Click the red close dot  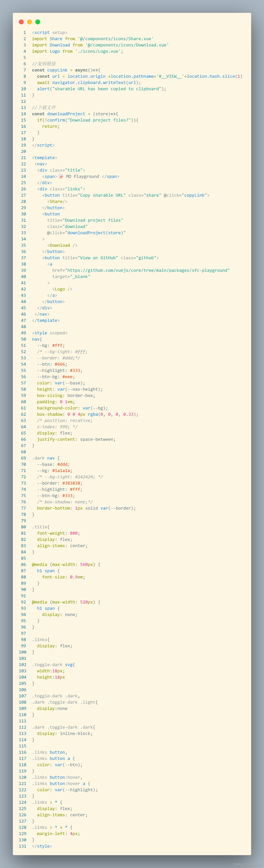click(x=21, y=22)
